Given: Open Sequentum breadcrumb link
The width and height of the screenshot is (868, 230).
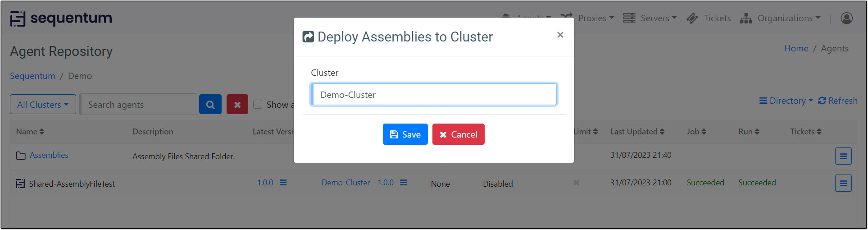Looking at the screenshot, I should click(32, 76).
